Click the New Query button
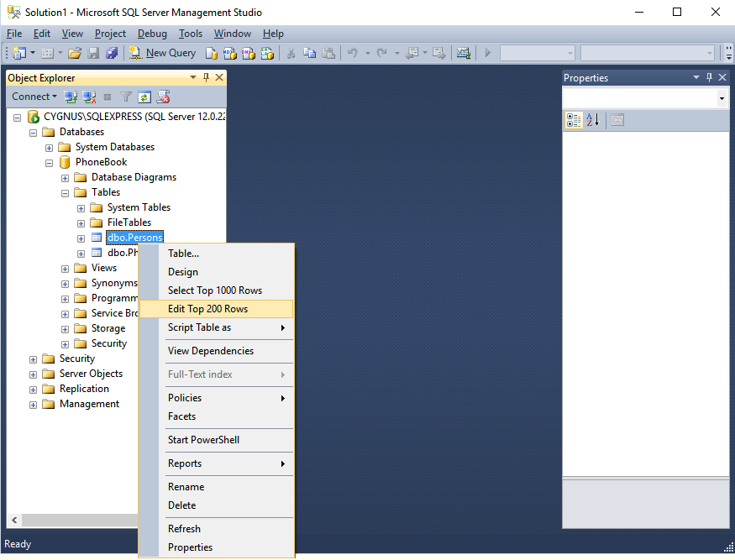 (163, 53)
